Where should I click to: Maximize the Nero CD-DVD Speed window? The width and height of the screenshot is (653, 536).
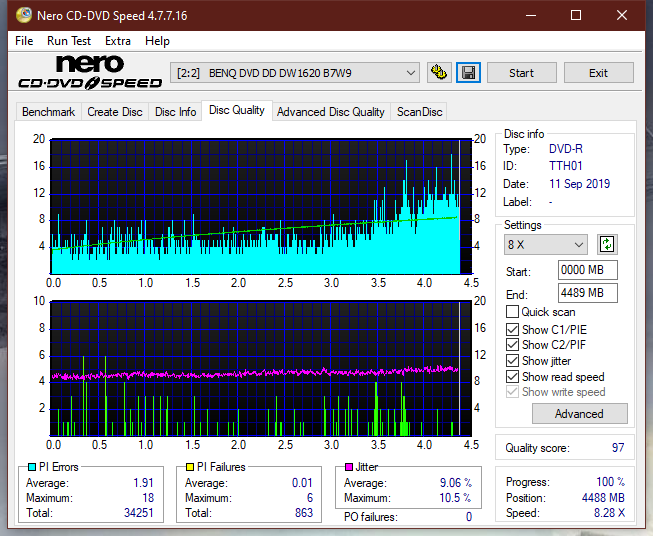[x=576, y=15]
